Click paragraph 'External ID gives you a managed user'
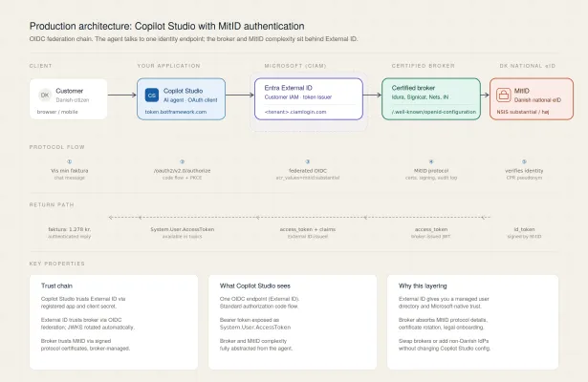The width and height of the screenshot is (588, 382). [x=444, y=303]
